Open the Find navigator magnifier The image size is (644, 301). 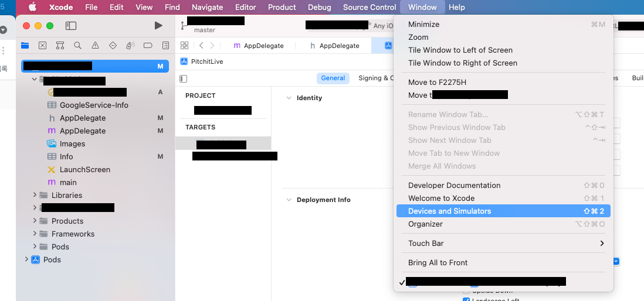click(77, 46)
